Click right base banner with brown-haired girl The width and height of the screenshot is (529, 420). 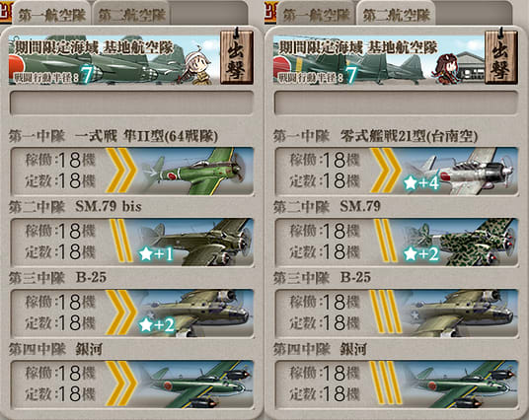click(379, 59)
